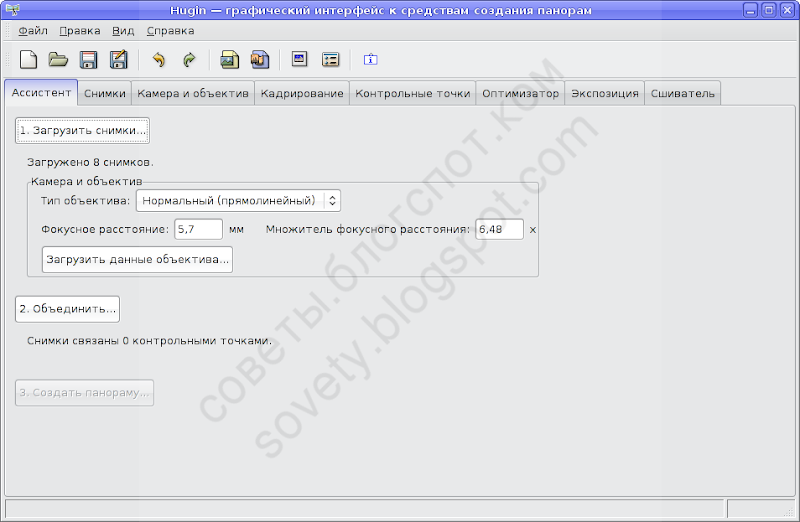Click the Фокусное расстояние input field
The image size is (800, 522).
(x=198, y=229)
